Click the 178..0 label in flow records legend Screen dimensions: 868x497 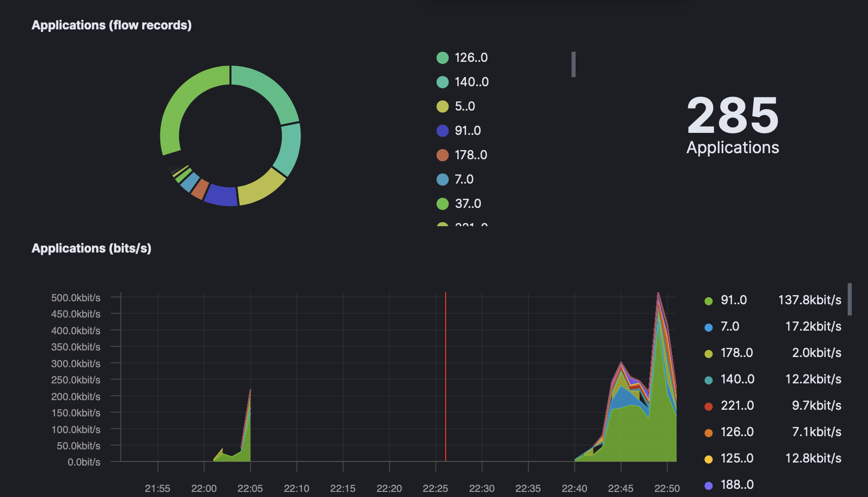tap(471, 155)
